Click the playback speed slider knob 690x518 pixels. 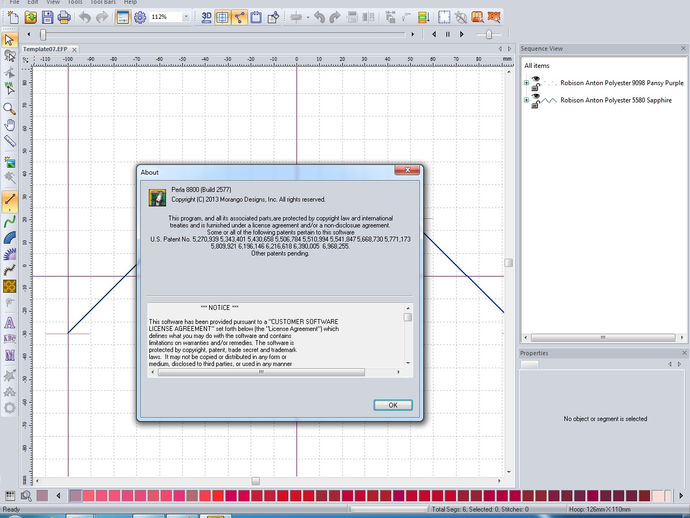pyautogui.click(x=488, y=34)
